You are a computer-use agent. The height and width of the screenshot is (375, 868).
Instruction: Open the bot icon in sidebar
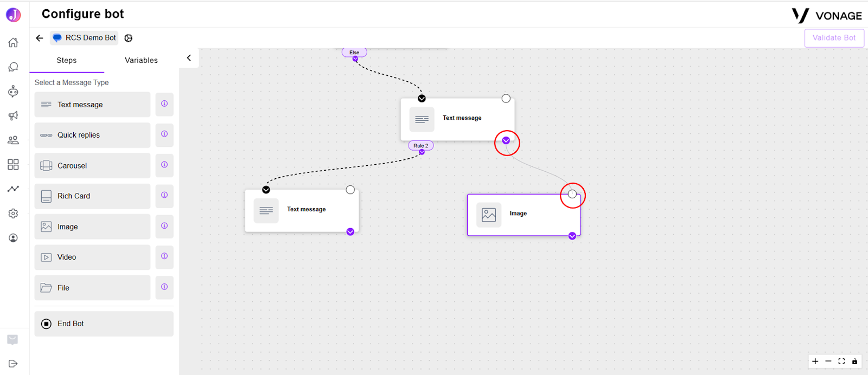point(13,91)
